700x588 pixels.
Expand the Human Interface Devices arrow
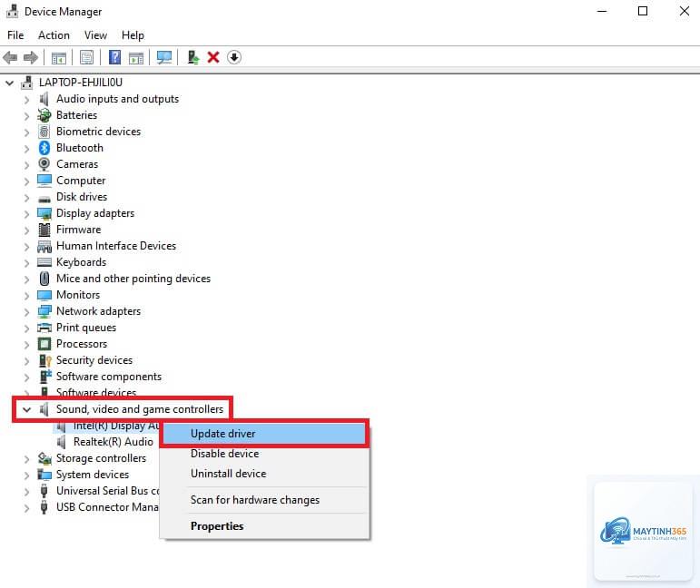pyautogui.click(x=27, y=247)
